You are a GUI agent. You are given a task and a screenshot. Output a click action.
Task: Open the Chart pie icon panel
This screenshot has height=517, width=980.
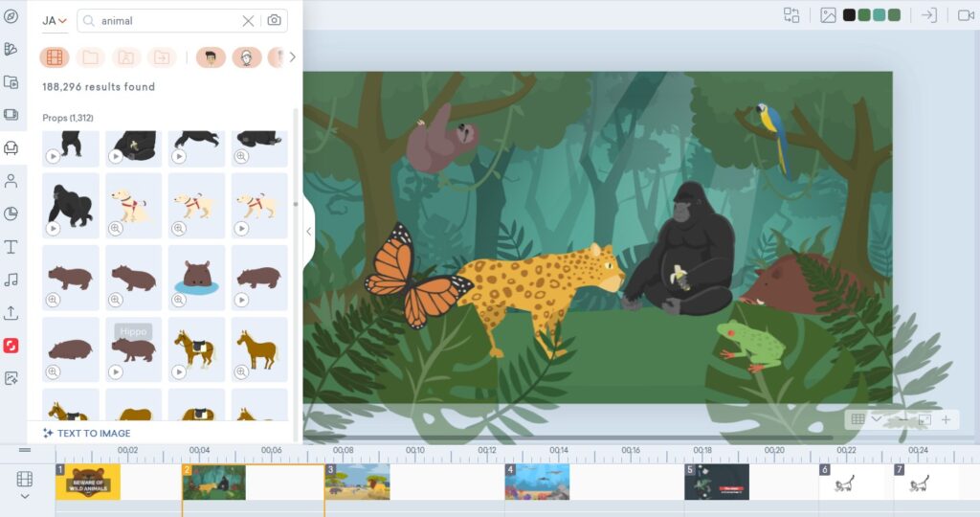(11, 214)
